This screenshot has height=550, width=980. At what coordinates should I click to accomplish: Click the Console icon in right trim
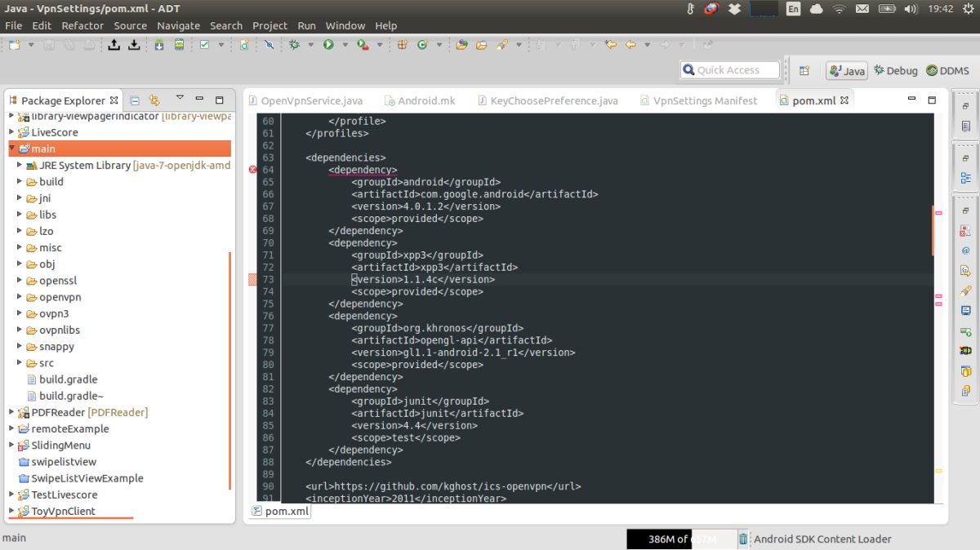[966, 311]
